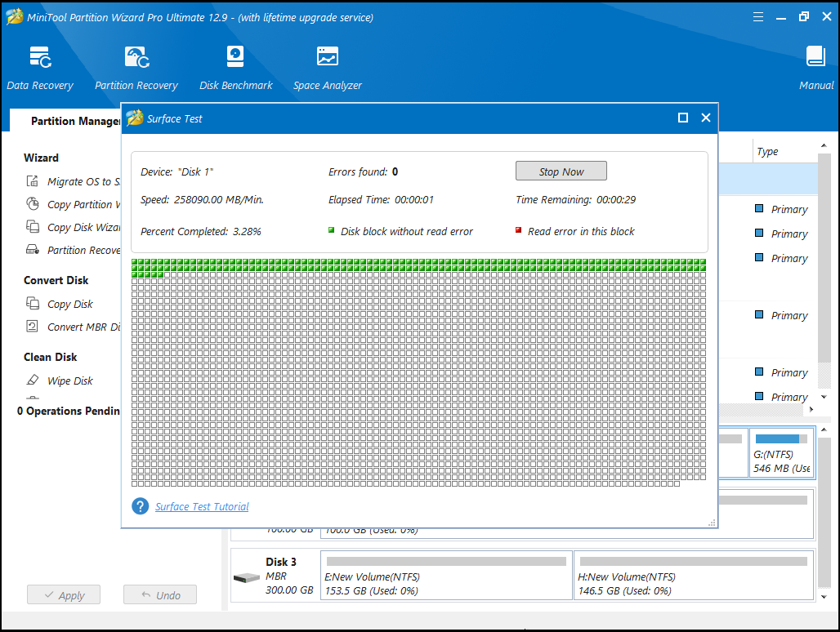The image size is (840, 632).
Task: Click Convert MBR Disk icon
Action: point(33,327)
